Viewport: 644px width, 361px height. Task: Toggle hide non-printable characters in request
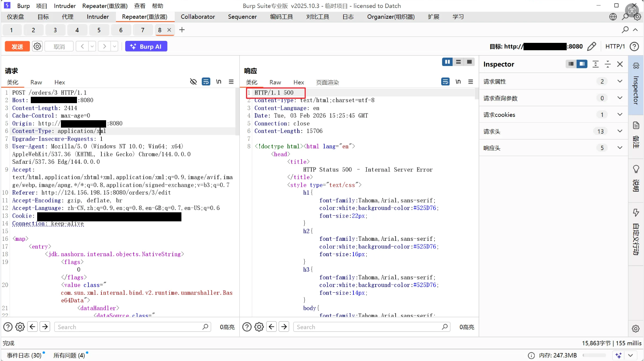[x=193, y=82]
